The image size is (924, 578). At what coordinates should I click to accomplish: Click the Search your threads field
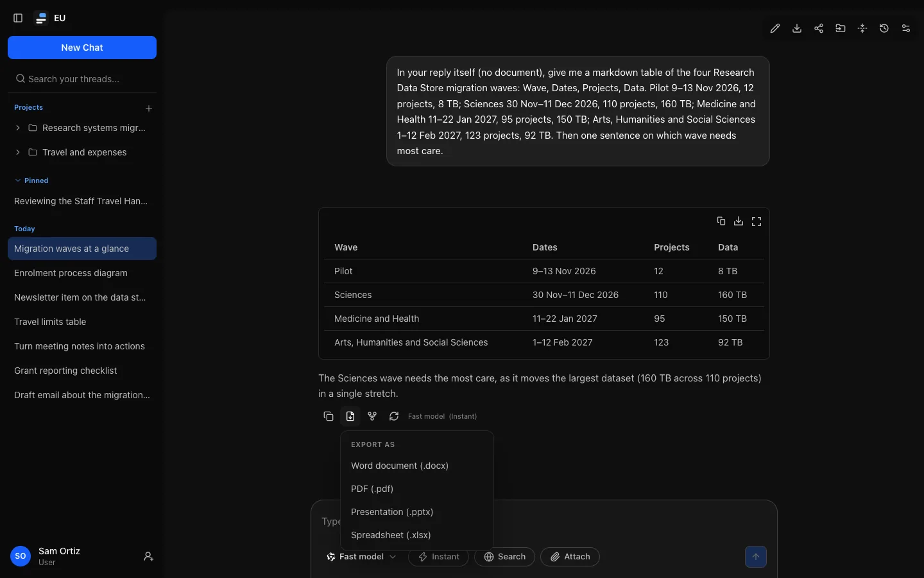point(82,79)
